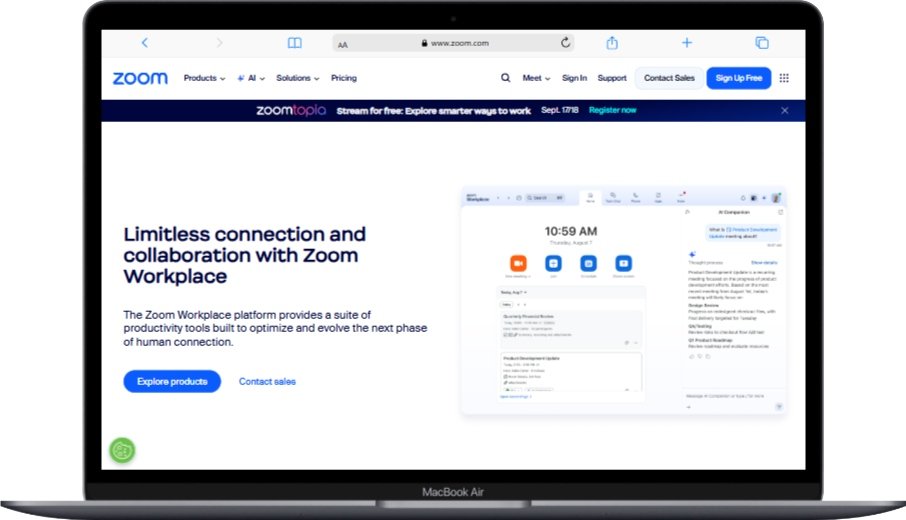Click the blue Join icon in preview
The image size is (906, 520).
[x=553, y=263]
